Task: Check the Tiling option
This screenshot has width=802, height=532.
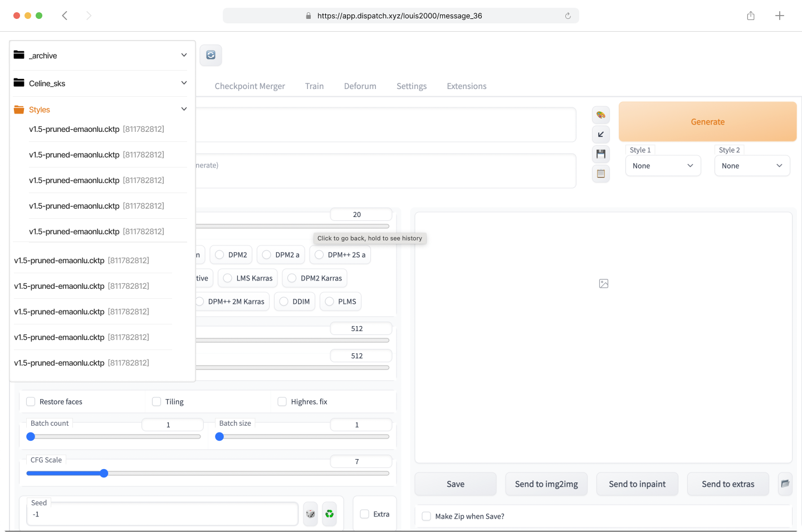Action: [156, 401]
